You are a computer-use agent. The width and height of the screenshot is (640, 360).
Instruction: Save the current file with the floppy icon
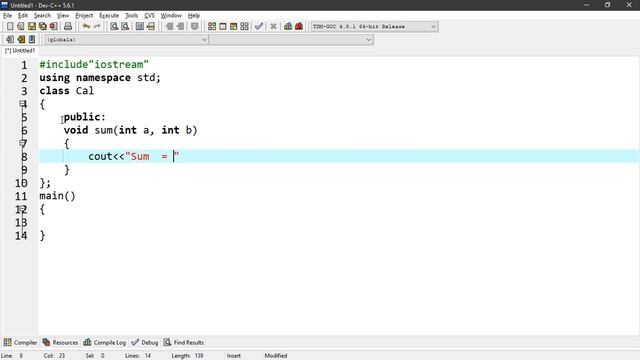click(32, 27)
